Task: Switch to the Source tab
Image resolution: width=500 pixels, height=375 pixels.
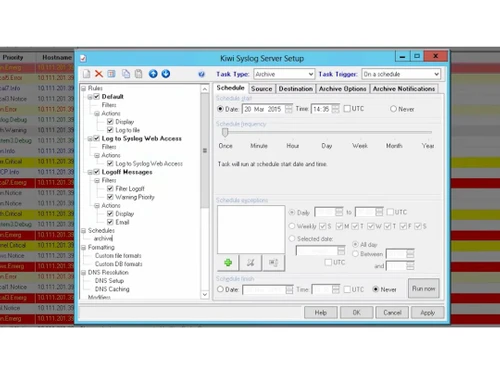Action: 262,89
